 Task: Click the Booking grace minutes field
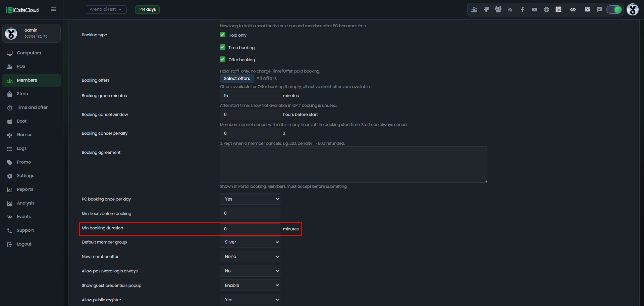(x=250, y=96)
